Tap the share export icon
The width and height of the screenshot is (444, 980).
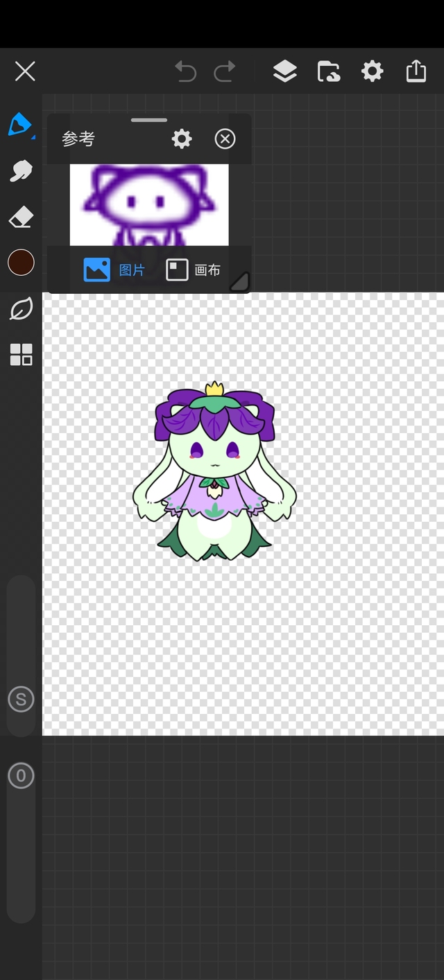coord(416,71)
